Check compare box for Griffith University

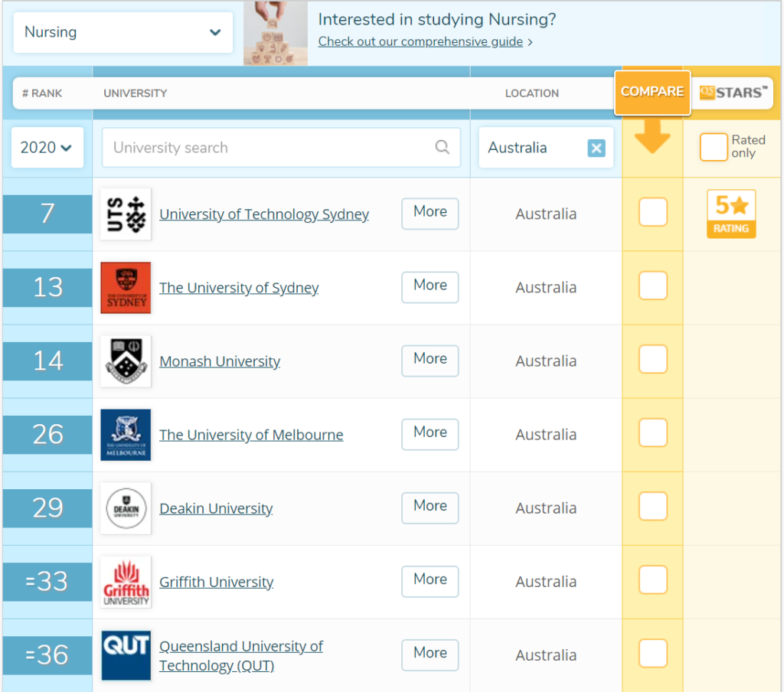652,579
